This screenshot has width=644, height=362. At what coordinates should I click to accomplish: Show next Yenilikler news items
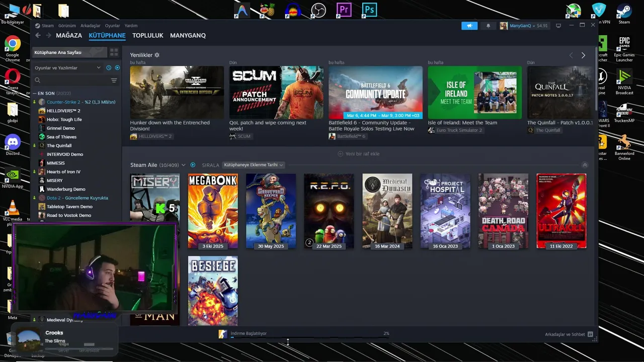point(583,55)
